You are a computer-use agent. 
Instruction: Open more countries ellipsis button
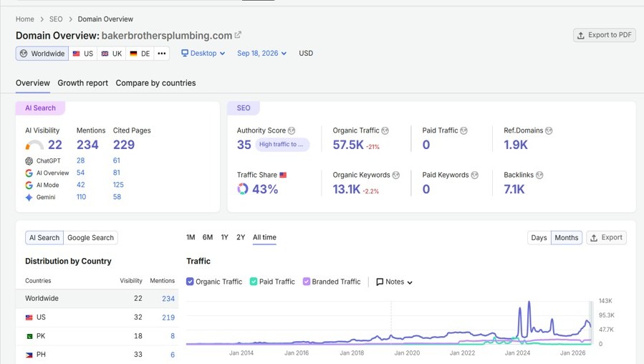162,54
